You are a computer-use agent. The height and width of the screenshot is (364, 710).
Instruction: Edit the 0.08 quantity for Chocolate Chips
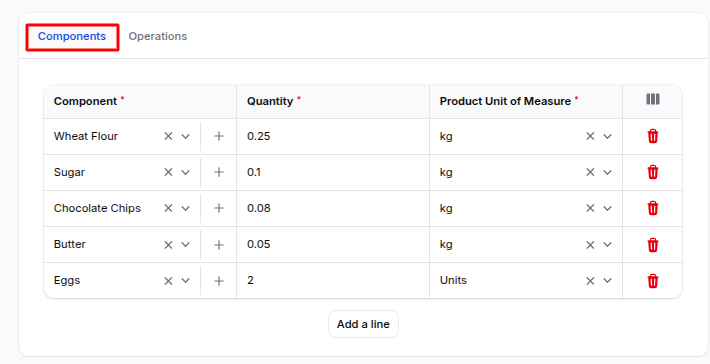333,208
